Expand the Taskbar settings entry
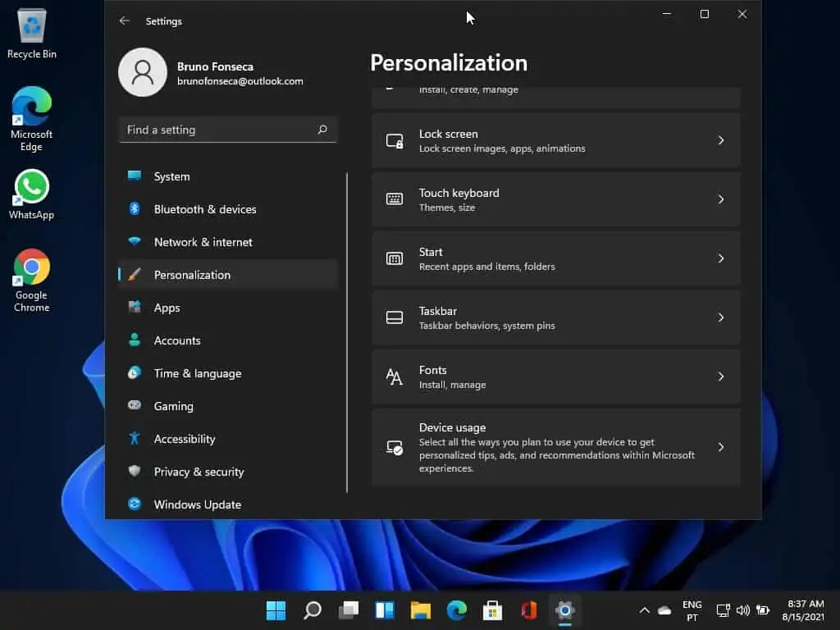This screenshot has height=630, width=840. click(720, 317)
